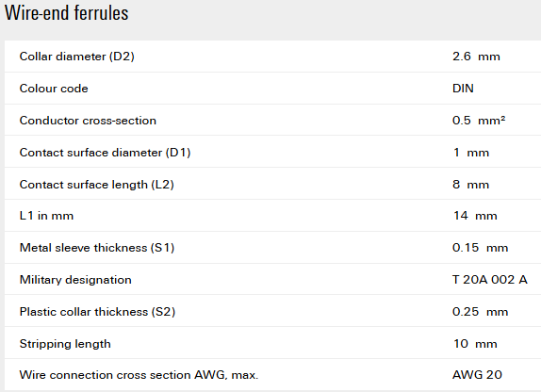Select the Colour code row label
The width and height of the screenshot is (541, 392).
[x=54, y=89]
